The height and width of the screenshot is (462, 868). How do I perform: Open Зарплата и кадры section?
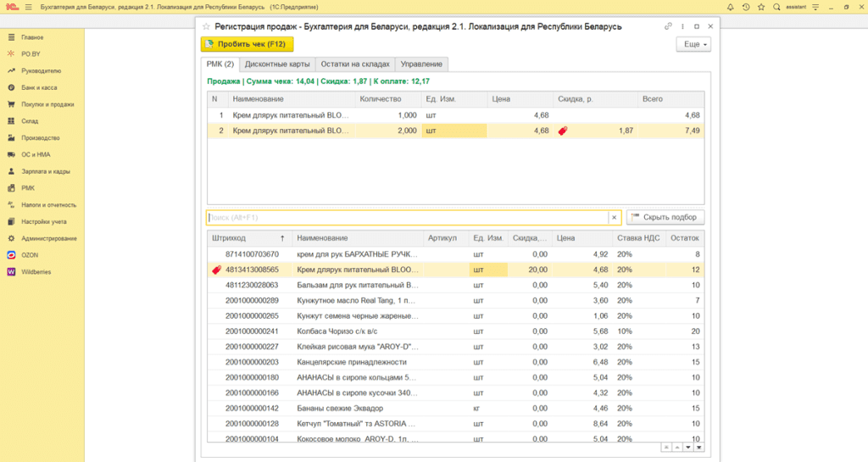point(46,171)
